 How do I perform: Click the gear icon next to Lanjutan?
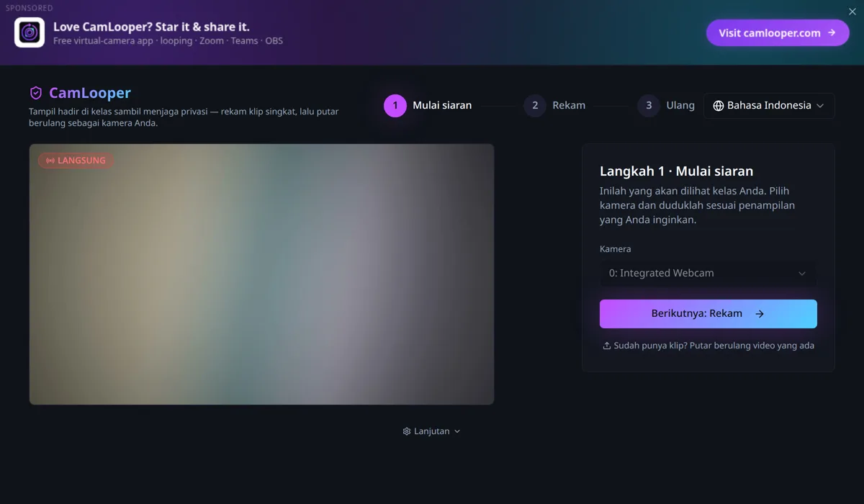click(407, 431)
